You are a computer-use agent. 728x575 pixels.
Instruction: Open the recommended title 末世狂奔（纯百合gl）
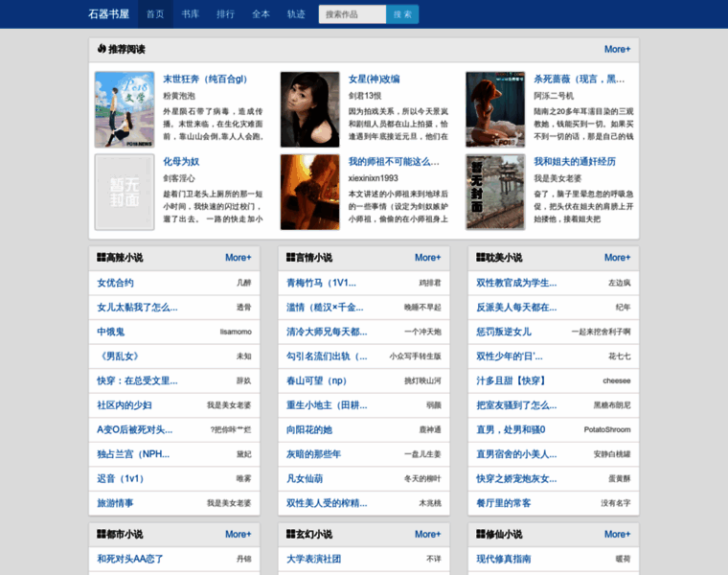point(207,79)
